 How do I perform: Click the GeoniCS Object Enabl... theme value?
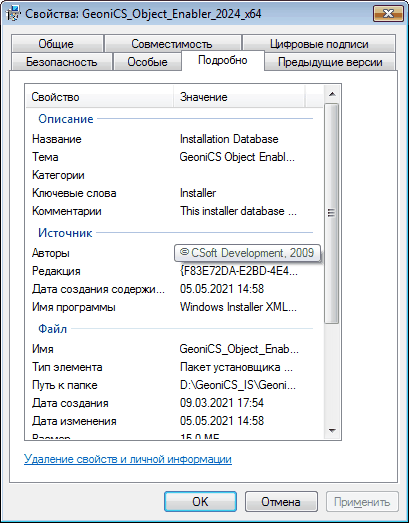pyautogui.click(x=237, y=157)
